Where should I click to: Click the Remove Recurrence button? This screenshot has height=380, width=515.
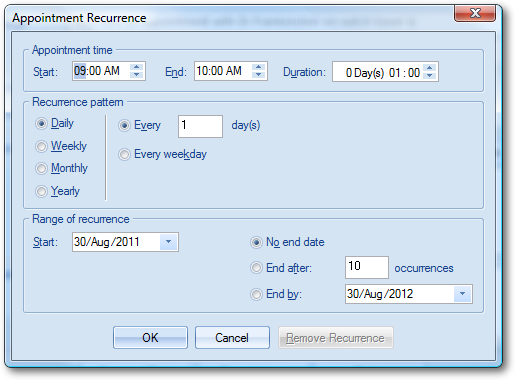coord(336,338)
